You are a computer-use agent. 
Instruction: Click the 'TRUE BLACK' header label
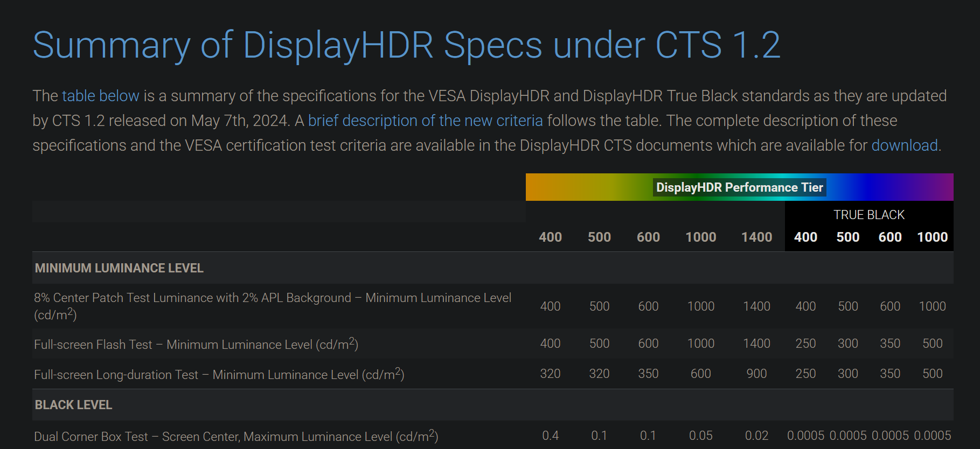869,215
